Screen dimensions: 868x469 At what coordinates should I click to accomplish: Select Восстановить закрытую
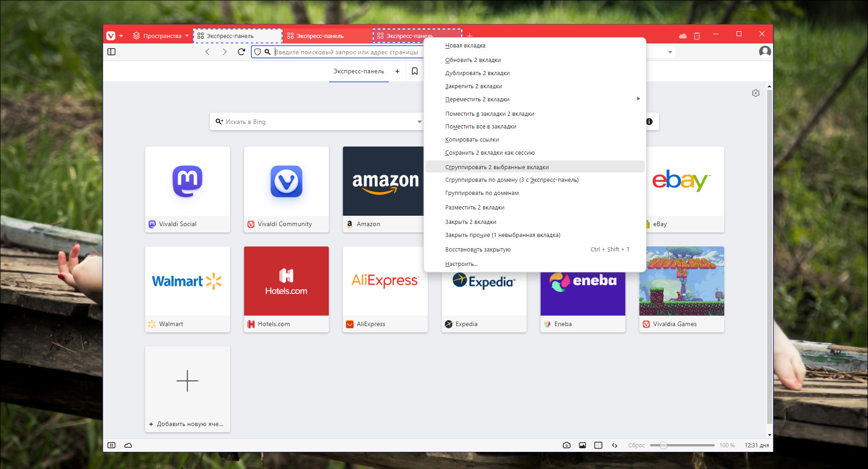click(535, 250)
